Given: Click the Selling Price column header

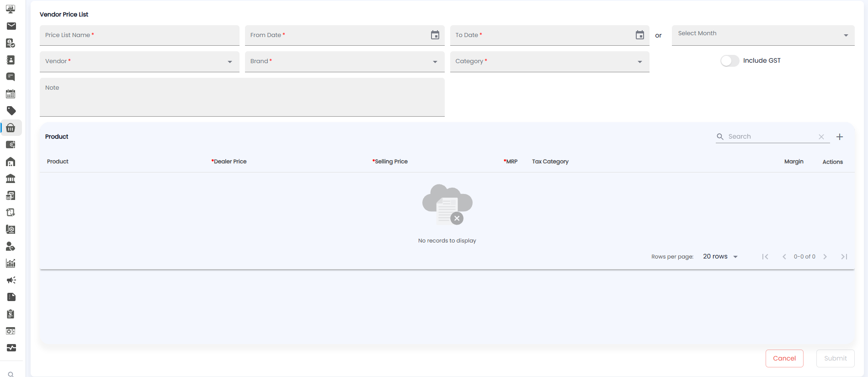Looking at the screenshot, I should point(390,162).
